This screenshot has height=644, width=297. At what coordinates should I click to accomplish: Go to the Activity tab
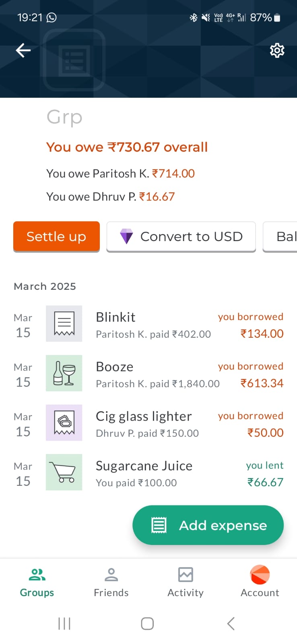(186, 582)
